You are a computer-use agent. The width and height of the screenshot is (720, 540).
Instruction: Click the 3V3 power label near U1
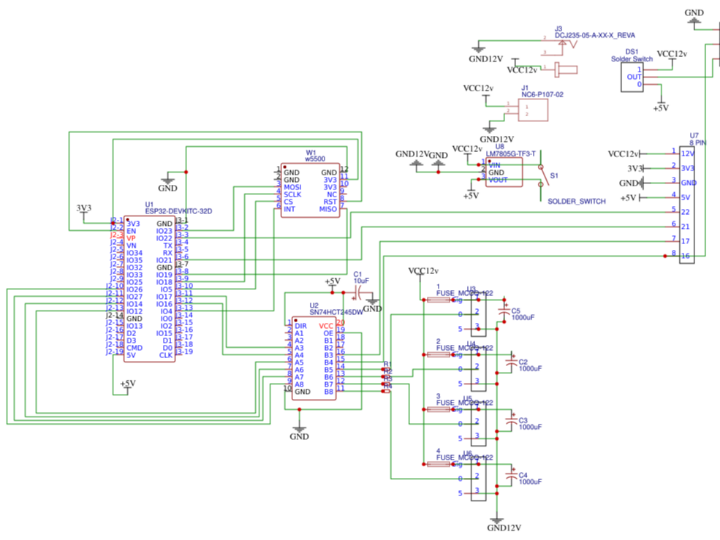(84, 208)
